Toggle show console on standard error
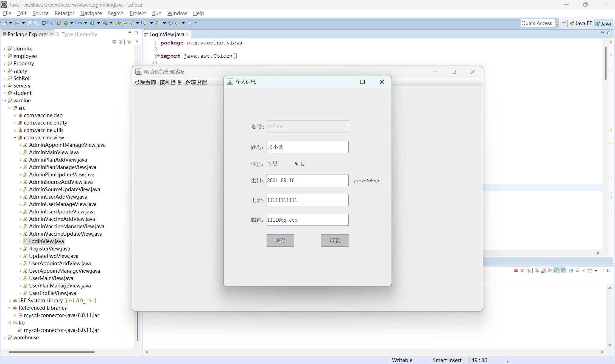This screenshot has height=364, width=615. pos(563,270)
